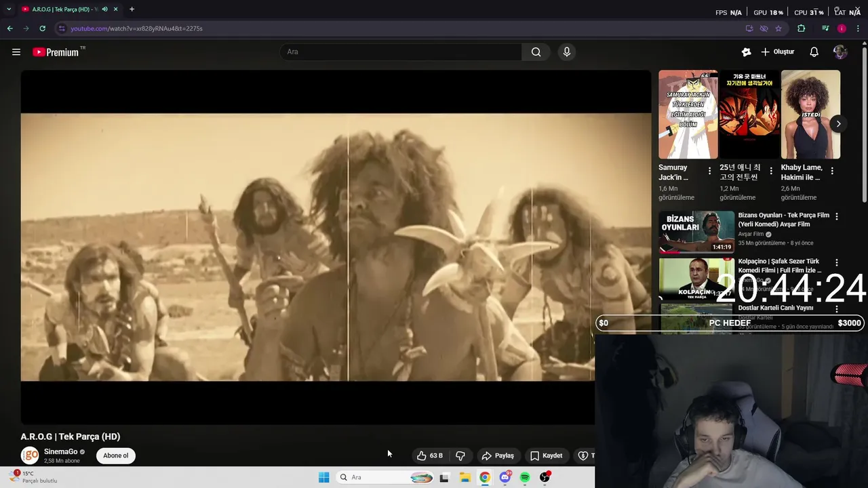Open the YouTube notifications bell
Screen dimensions: 868x488
pyautogui.click(x=814, y=52)
